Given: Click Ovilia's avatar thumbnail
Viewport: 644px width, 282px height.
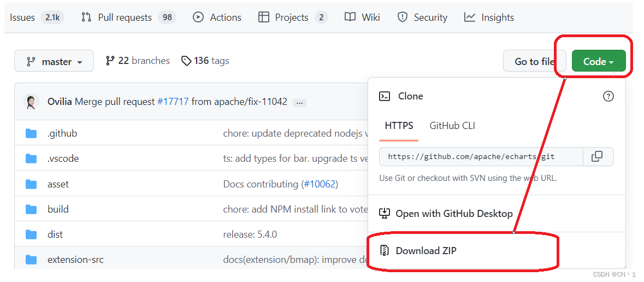Looking at the screenshot, I should (31, 102).
